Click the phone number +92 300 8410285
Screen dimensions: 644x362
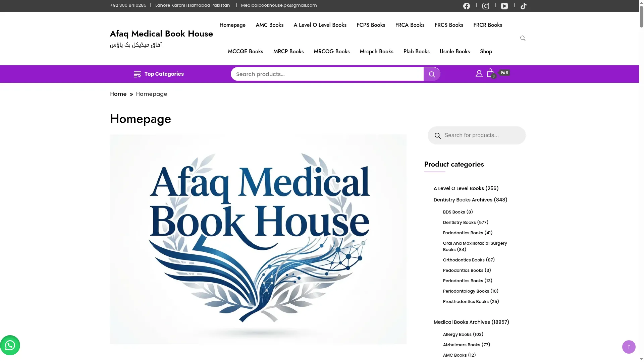pyautogui.click(x=128, y=5)
